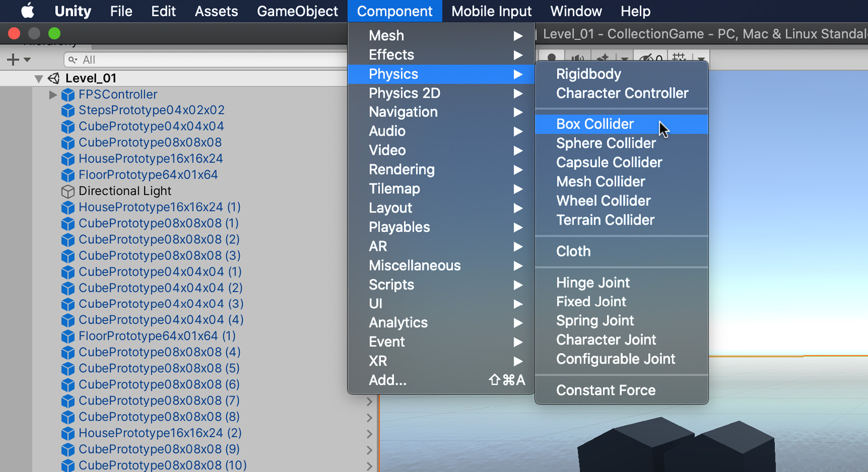Open the AR submenu

[441, 247]
